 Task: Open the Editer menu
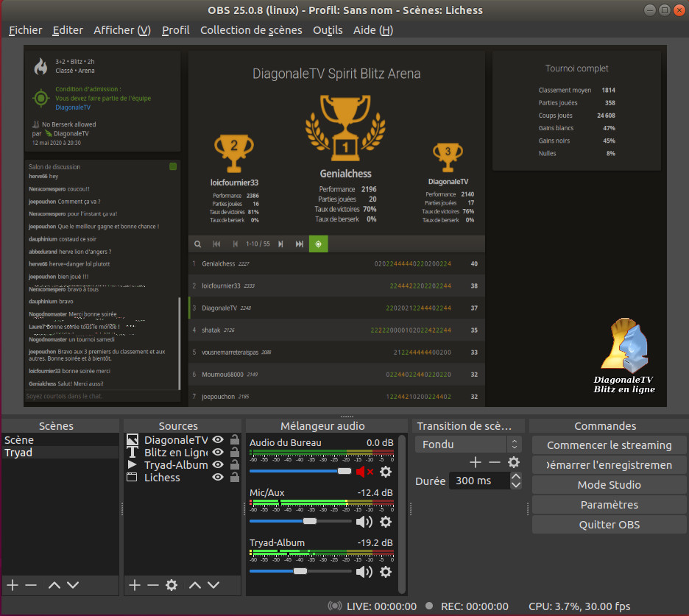[68, 30]
